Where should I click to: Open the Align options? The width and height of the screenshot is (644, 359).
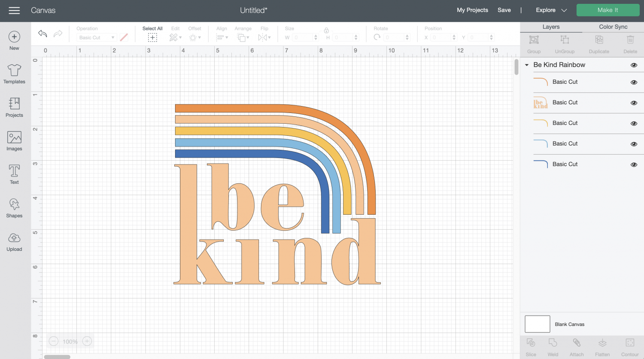point(222,38)
